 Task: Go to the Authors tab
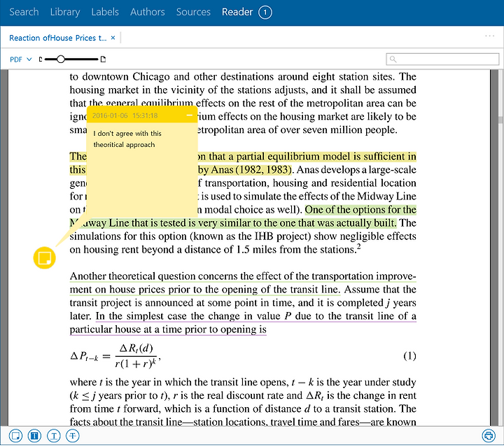click(x=147, y=12)
